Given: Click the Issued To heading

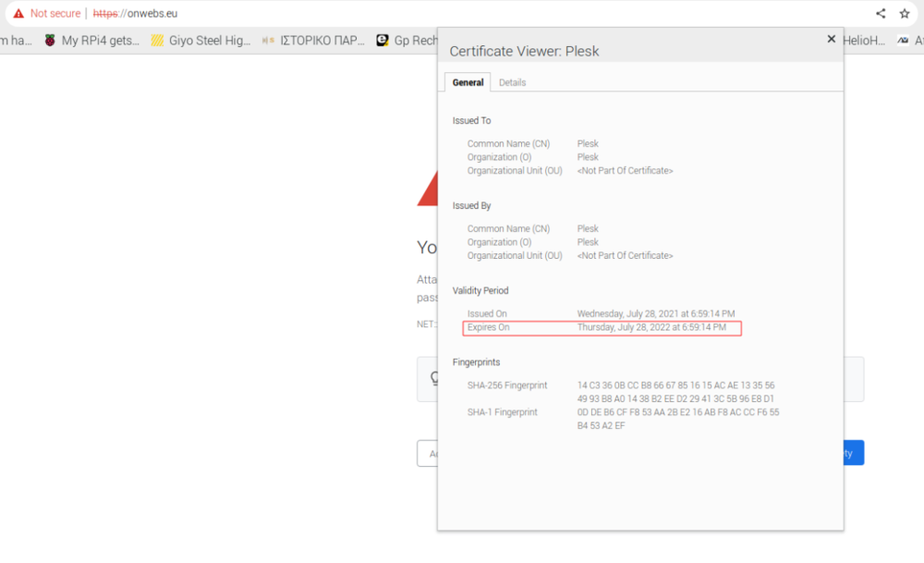Looking at the screenshot, I should coord(471,120).
